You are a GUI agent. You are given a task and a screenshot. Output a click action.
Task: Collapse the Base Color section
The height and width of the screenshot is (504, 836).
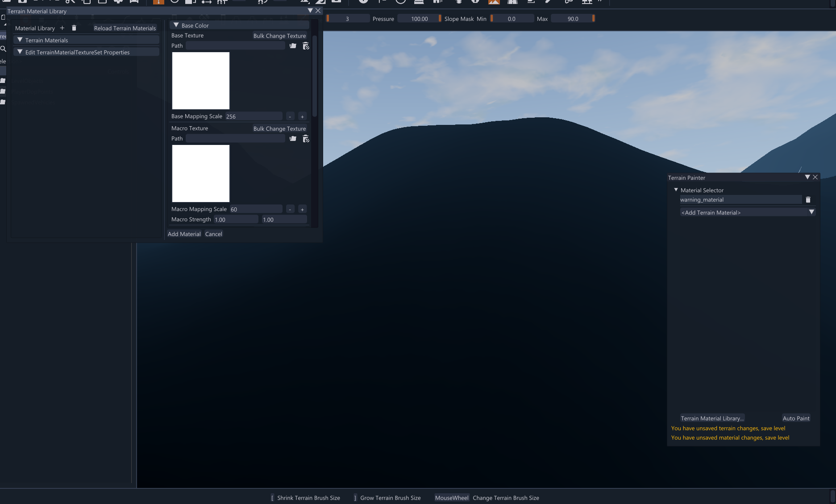[x=176, y=25]
